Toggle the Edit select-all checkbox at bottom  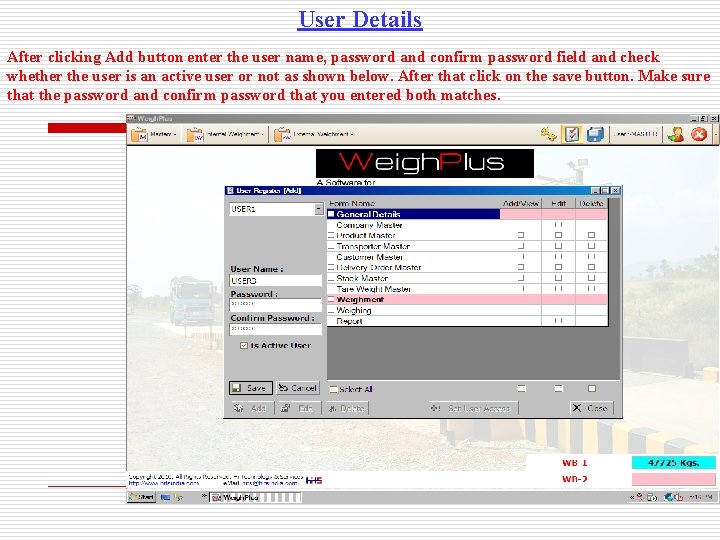(x=558, y=388)
